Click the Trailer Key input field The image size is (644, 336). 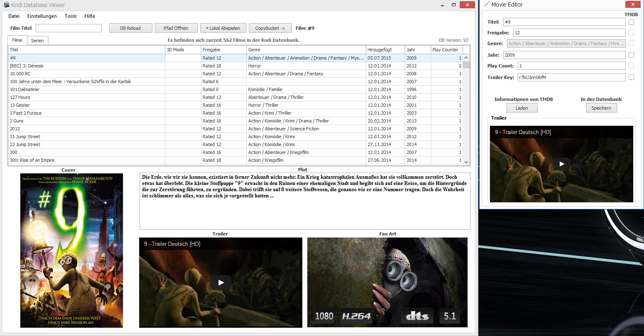click(x=572, y=77)
